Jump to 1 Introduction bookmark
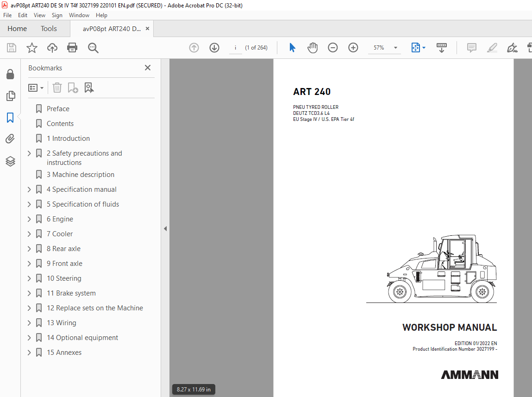 (68, 139)
